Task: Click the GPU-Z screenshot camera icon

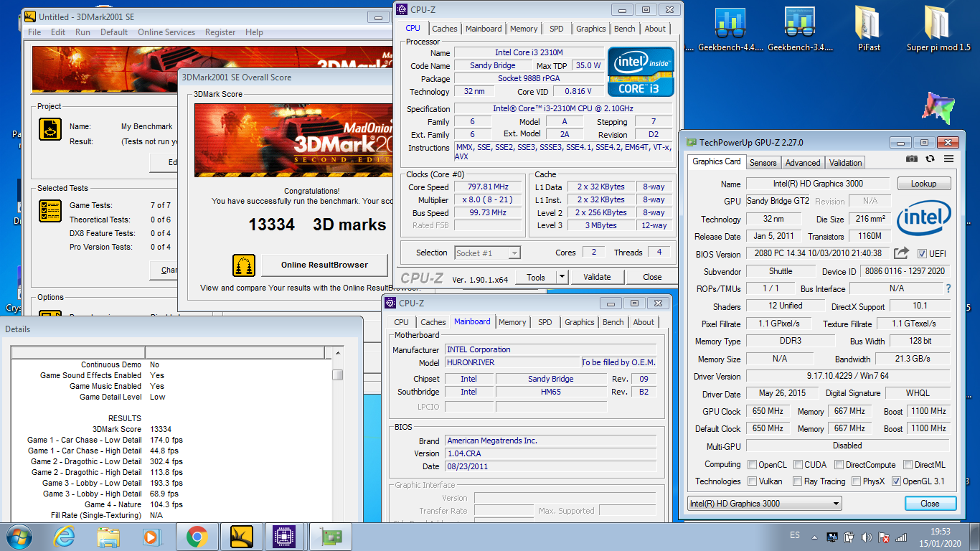Action: point(911,159)
